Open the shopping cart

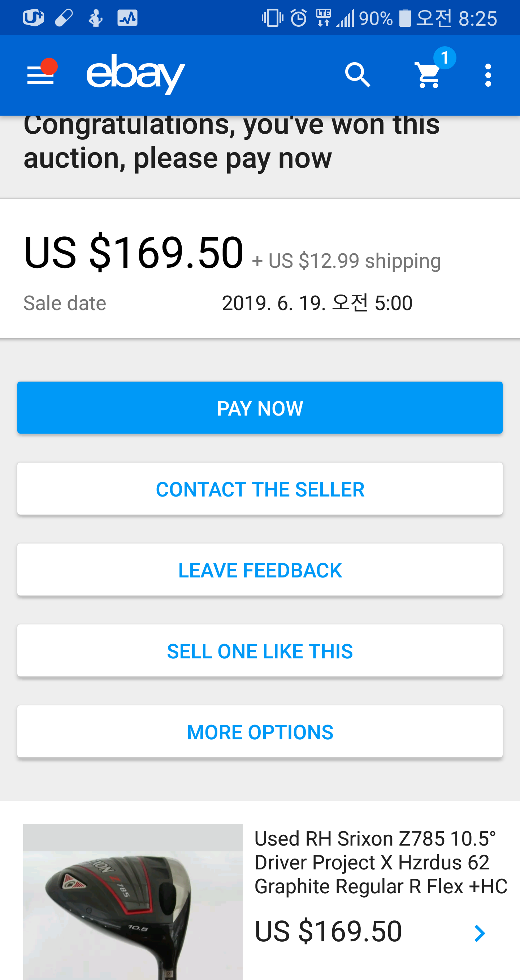(x=428, y=76)
